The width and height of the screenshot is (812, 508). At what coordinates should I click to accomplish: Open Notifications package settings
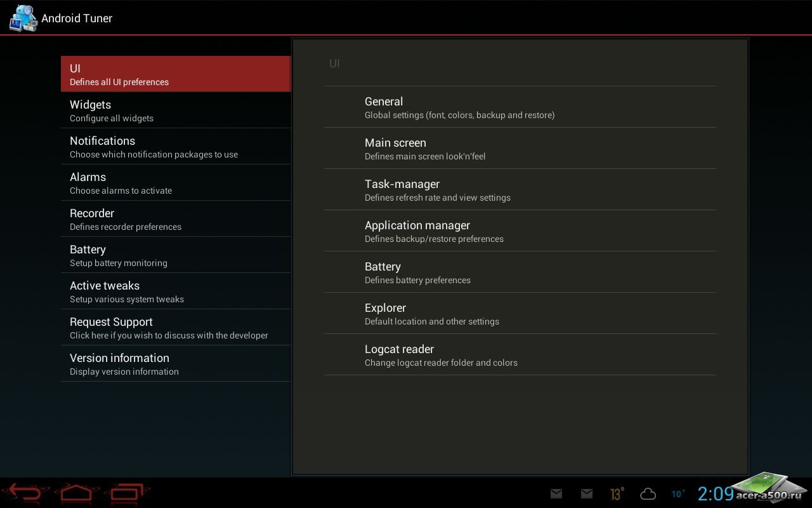click(x=176, y=147)
